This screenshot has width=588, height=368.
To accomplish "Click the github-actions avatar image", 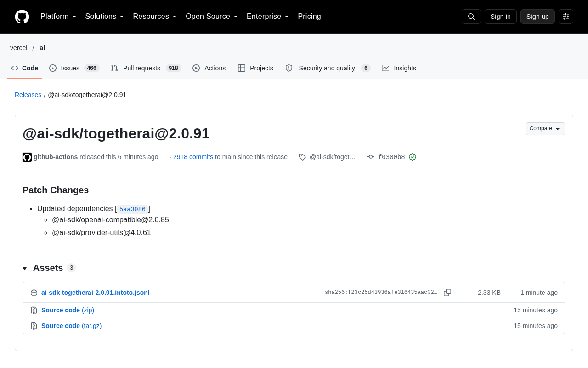I will point(27,157).
